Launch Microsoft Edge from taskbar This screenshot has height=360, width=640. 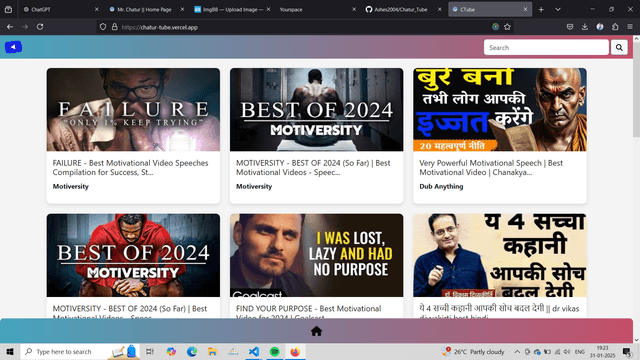[x=192, y=351]
